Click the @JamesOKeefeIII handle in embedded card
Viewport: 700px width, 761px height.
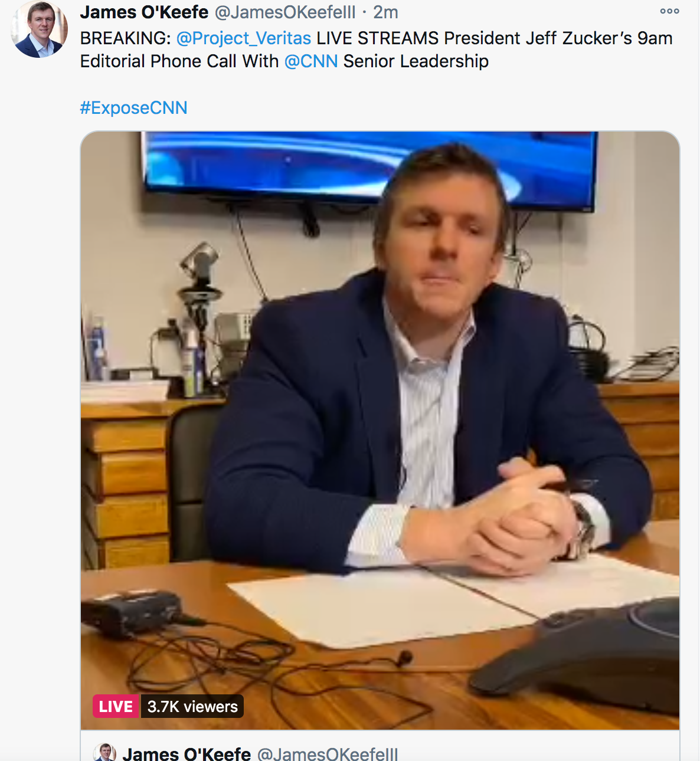pos(328,754)
